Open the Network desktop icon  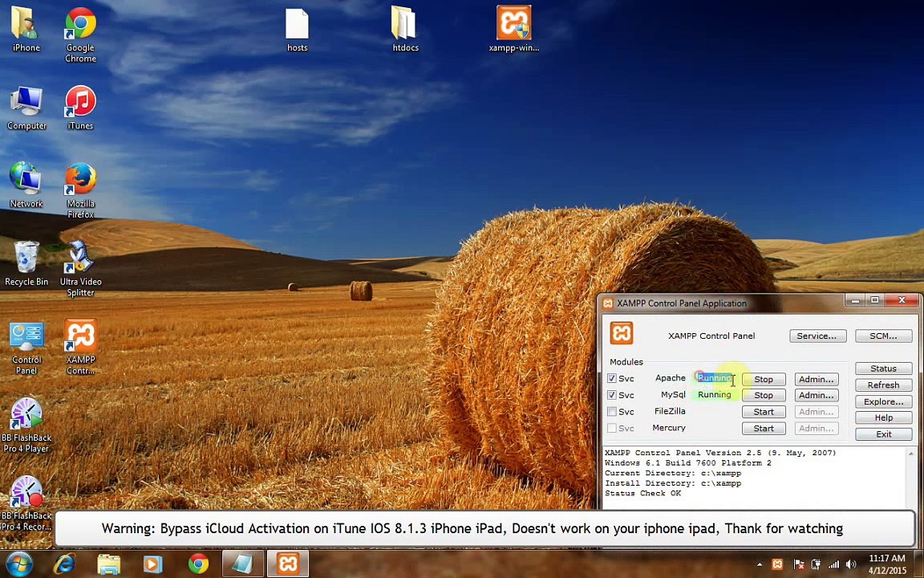point(26,185)
